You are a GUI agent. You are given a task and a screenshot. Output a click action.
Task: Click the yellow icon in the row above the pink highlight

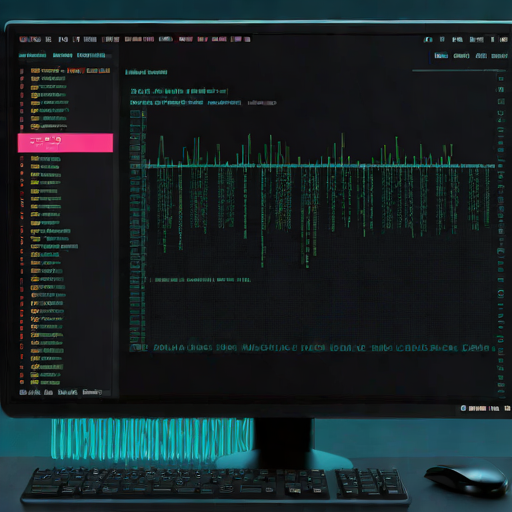click(x=35, y=127)
